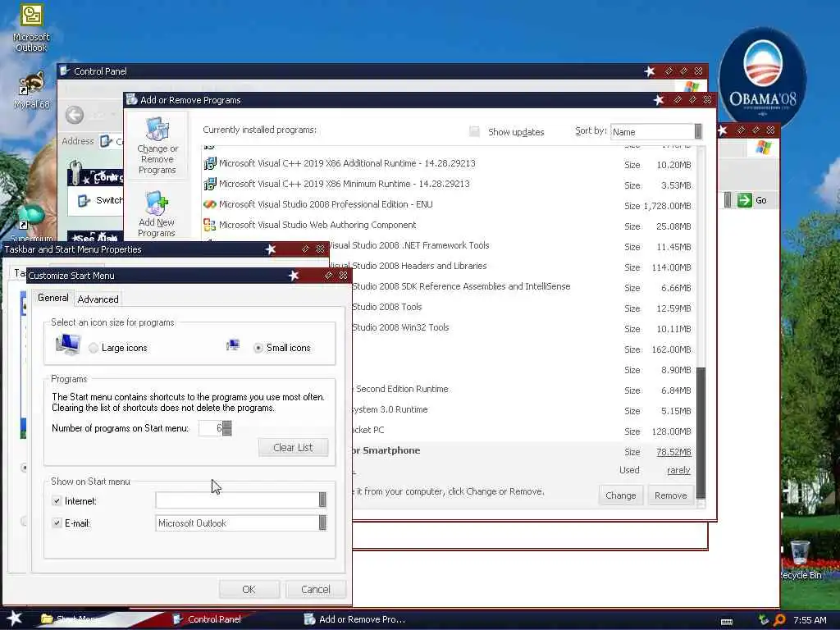This screenshot has width=840, height=630.
Task: Click the star Start button on taskbar
Action: 14,619
